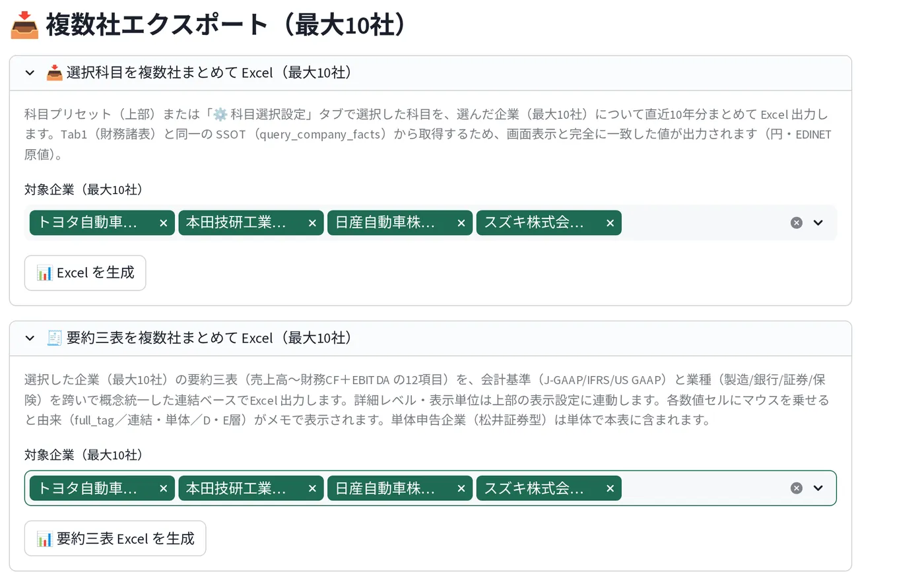Clear all companies in 要約三表 selector
Image resolution: width=924 pixels, height=580 pixels.
(797, 488)
